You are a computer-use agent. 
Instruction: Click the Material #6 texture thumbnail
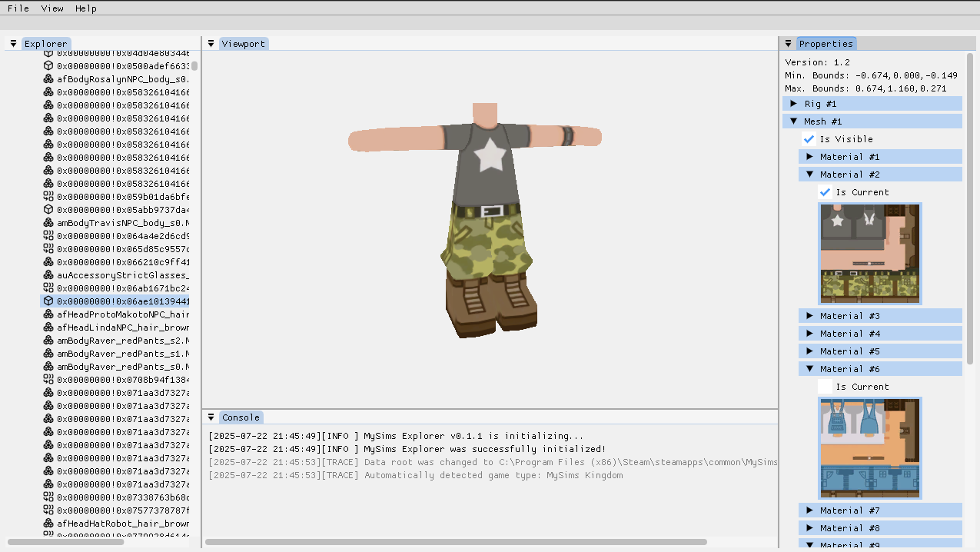coord(869,448)
